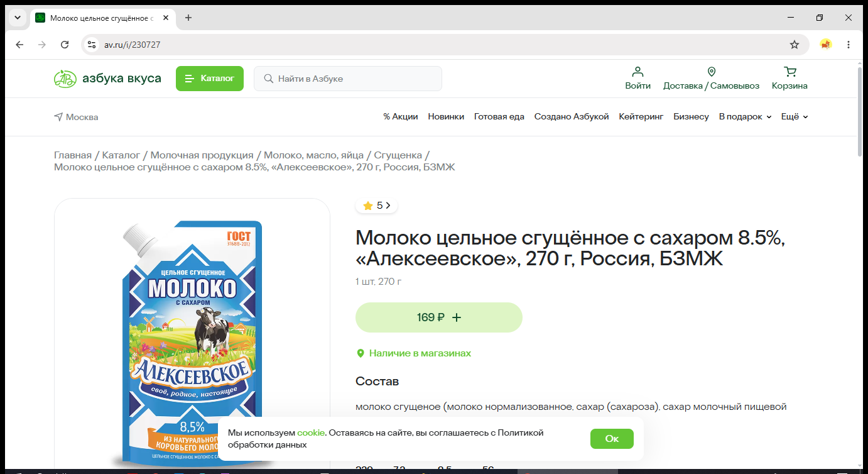Screen dimensions: 868x474
Task: Open the Каталог menu button
Action: [209, 79]
